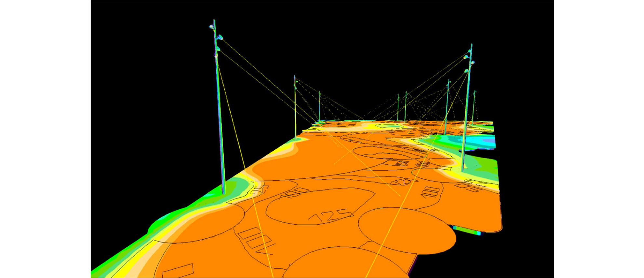Image resolution: width=644 pixels, height=278 pixels.
Task: Click the base of the tall right pole
Action: pyautogui.click(x=463, y=170)
